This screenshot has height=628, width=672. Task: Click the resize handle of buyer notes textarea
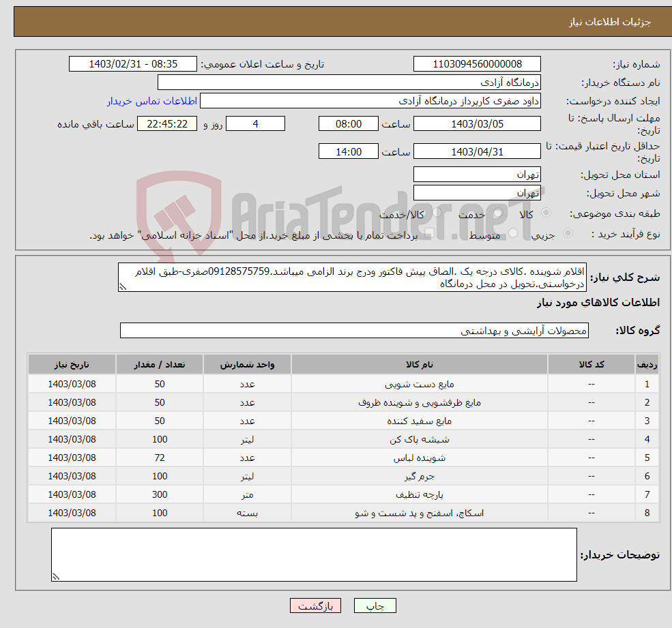pos(56,577)
